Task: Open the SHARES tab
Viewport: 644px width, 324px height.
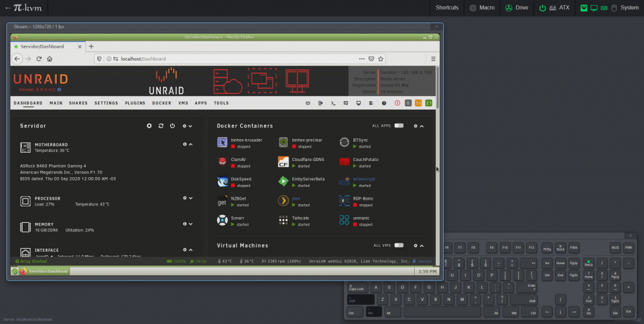Action: [x=78, y=103]
